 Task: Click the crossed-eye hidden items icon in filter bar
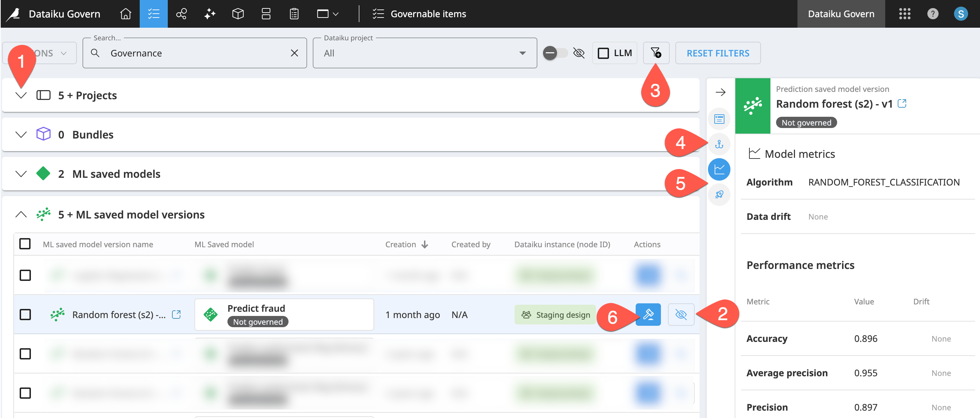click(579, 53)
